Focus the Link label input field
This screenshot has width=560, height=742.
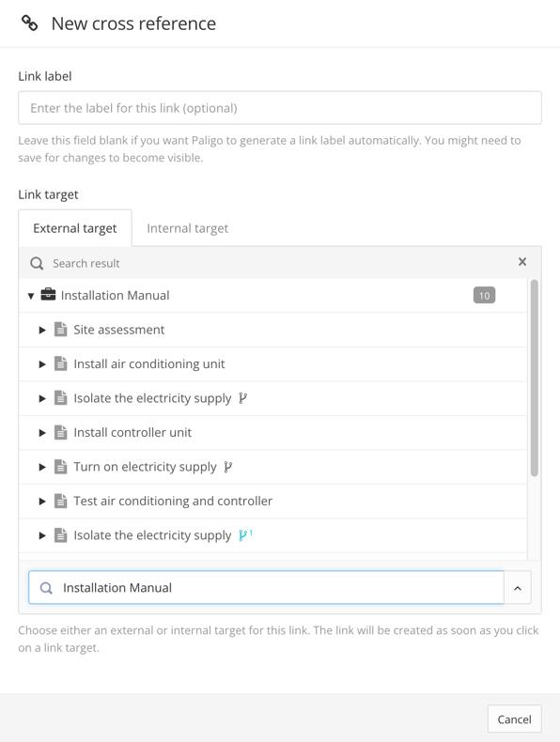click(x=280, y=108)
